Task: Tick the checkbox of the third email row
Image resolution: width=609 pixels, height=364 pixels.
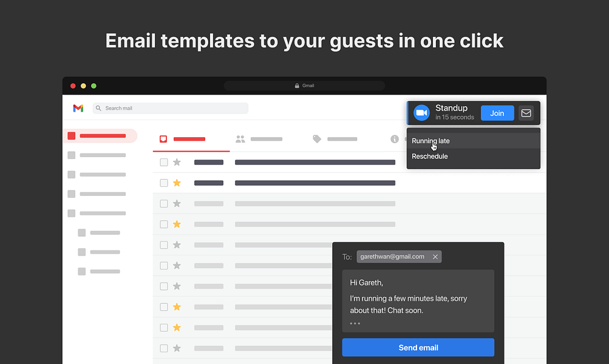Action: pos(164,204)
